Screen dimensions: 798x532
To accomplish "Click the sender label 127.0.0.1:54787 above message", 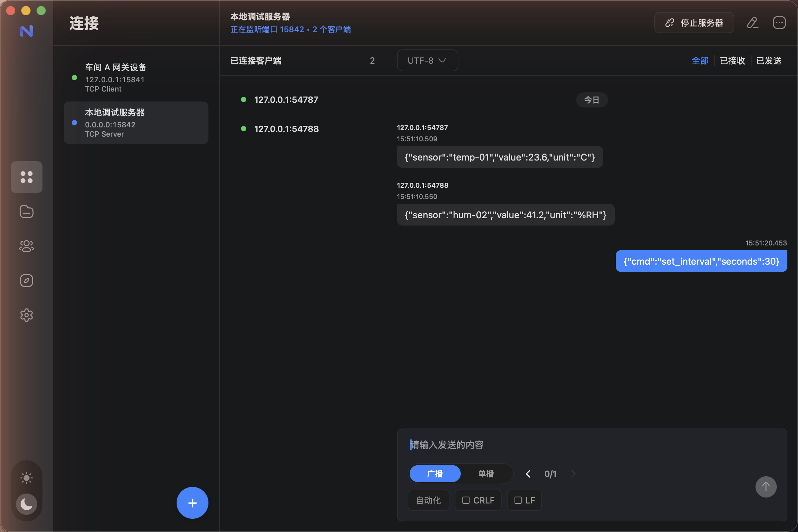I will 423,128.
